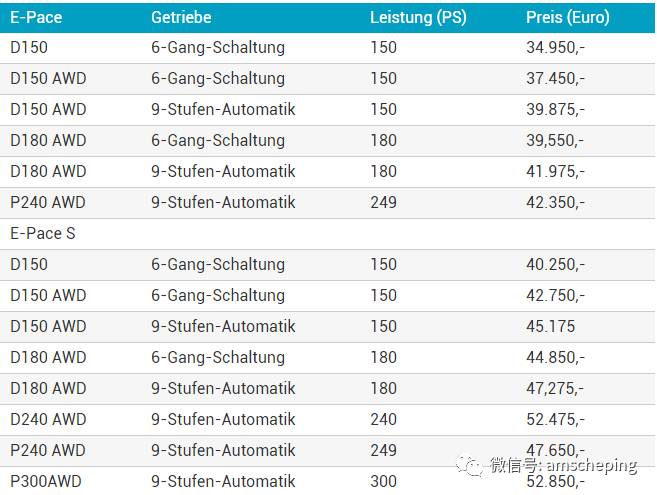
Task: Select the 240 PS power value
Action: coord(383,419)
